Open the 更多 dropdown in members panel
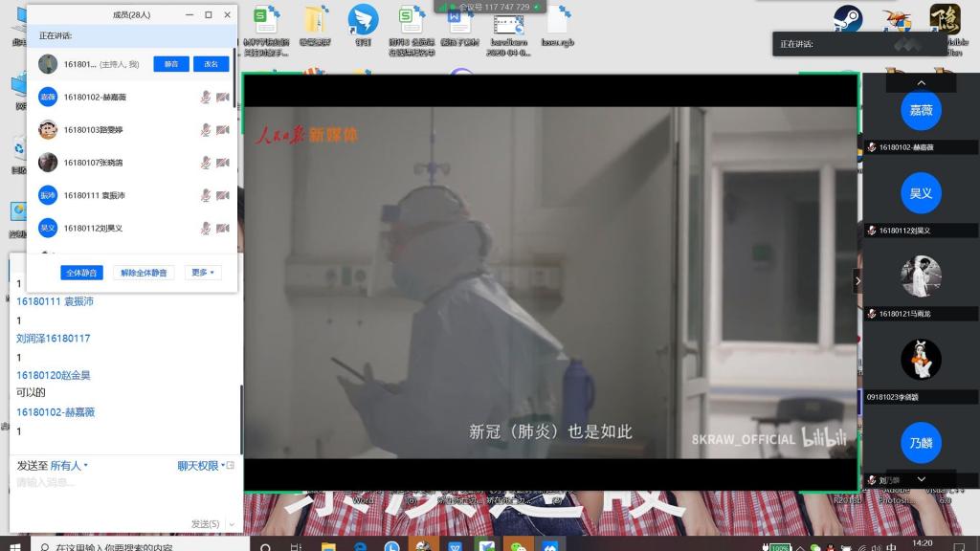 pos(203,273)
